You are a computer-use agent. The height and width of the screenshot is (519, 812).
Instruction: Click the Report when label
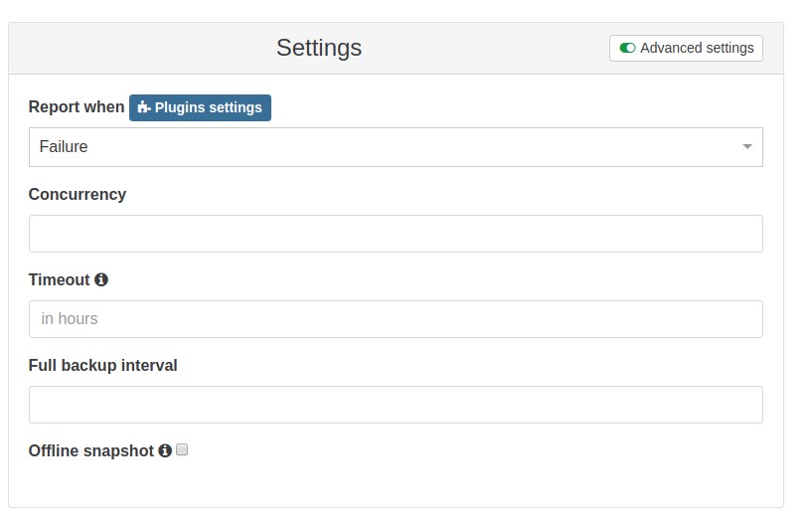(77, 107)
